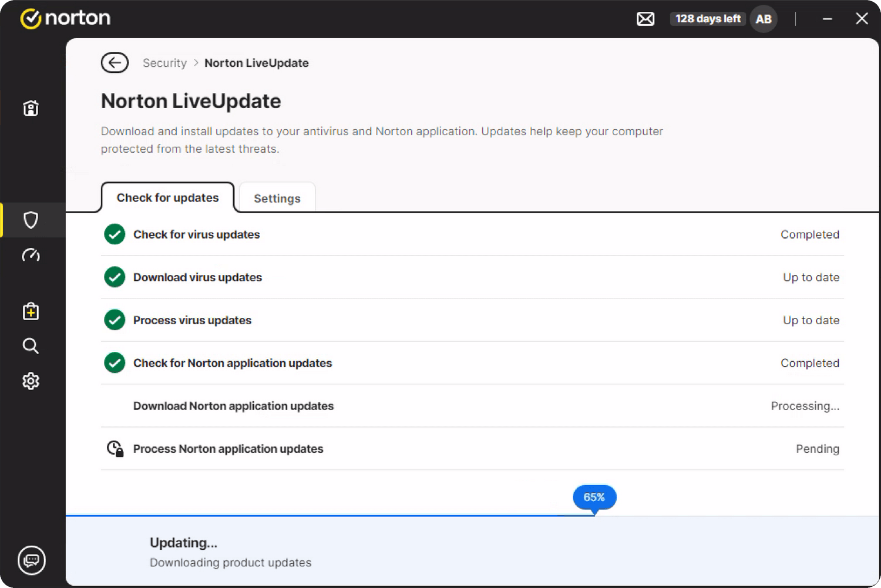This screenshot has height=588, width=881.
Task: Click the Security breadcrumb link
Action: (x=164, y=63)
